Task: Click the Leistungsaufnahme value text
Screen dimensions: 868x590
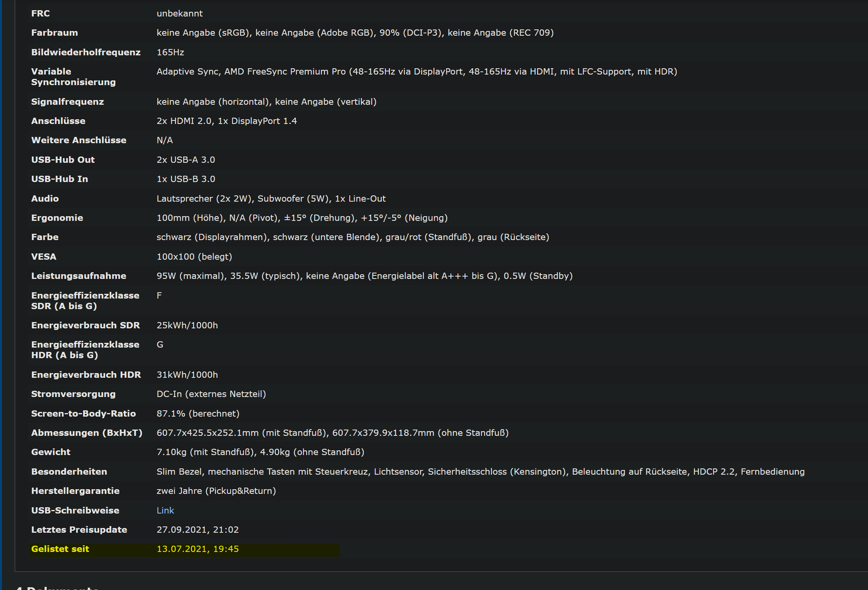Action: click(x=364, y=276)
